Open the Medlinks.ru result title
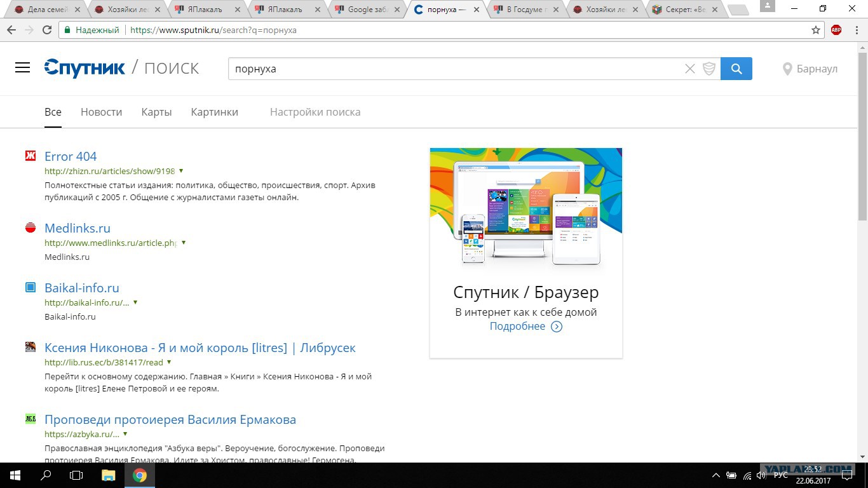Viewport: 868px width, 488px height. point(78,228)
